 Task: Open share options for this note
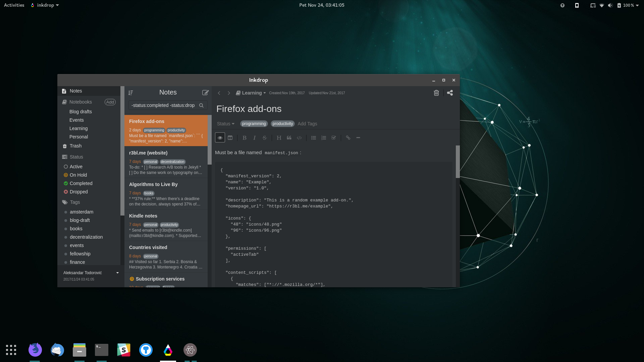(450, 93)
